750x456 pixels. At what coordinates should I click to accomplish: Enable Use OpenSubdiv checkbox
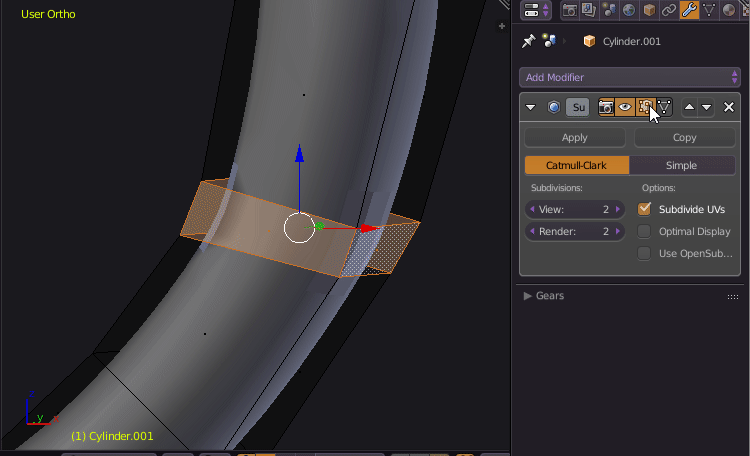(x=644, y=253)
